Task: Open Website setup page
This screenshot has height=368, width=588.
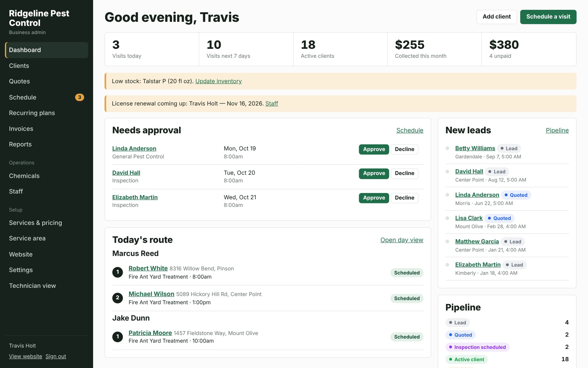Action: [47, 254]
